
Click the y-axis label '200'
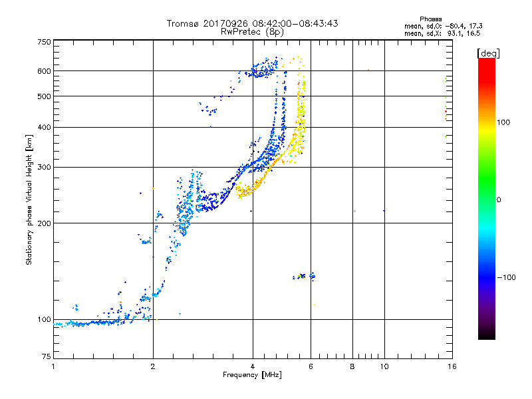(44, 223)
